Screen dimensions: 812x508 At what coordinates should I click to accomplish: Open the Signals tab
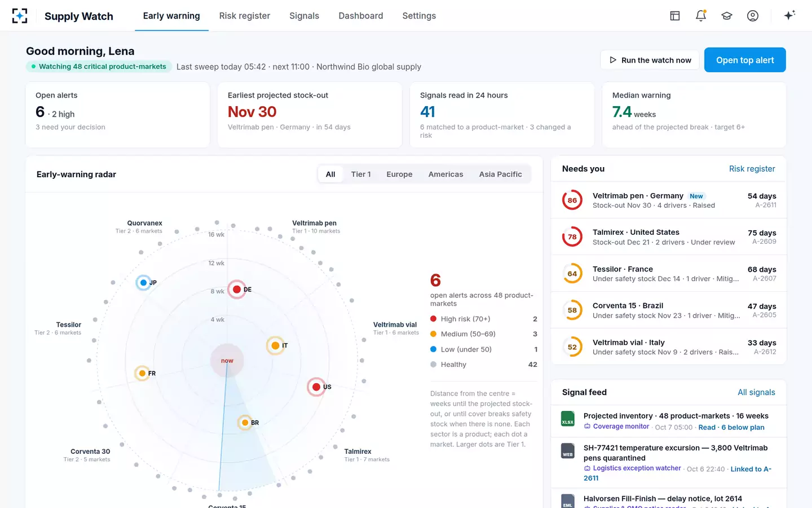pyautogui.click(x=304, y=16)
